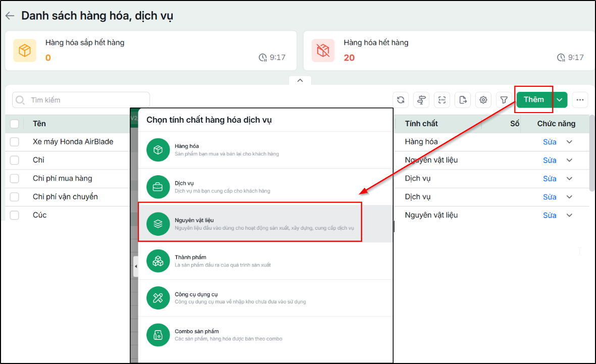Expand actions dropdown for Chi phí mua hàng row

tap(569, 178)
